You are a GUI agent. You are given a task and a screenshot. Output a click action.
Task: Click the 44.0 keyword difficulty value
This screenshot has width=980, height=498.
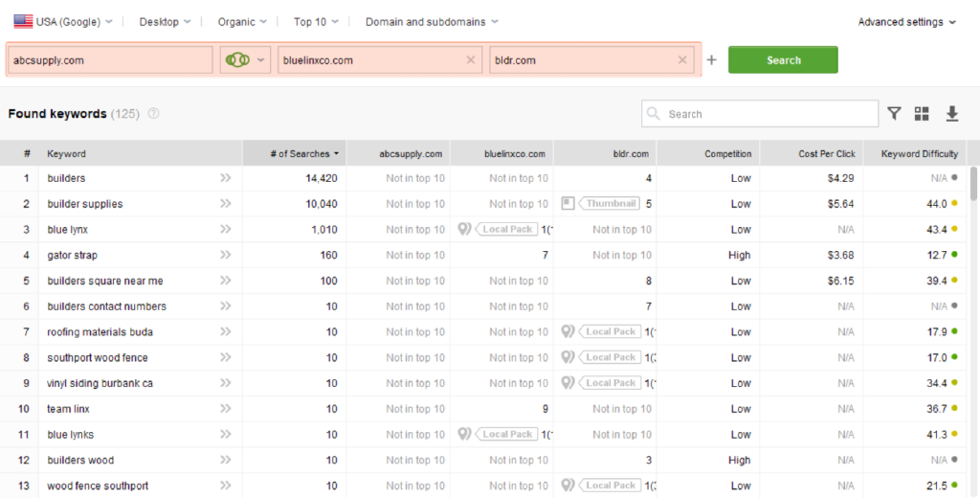click(x=936, y=204)
